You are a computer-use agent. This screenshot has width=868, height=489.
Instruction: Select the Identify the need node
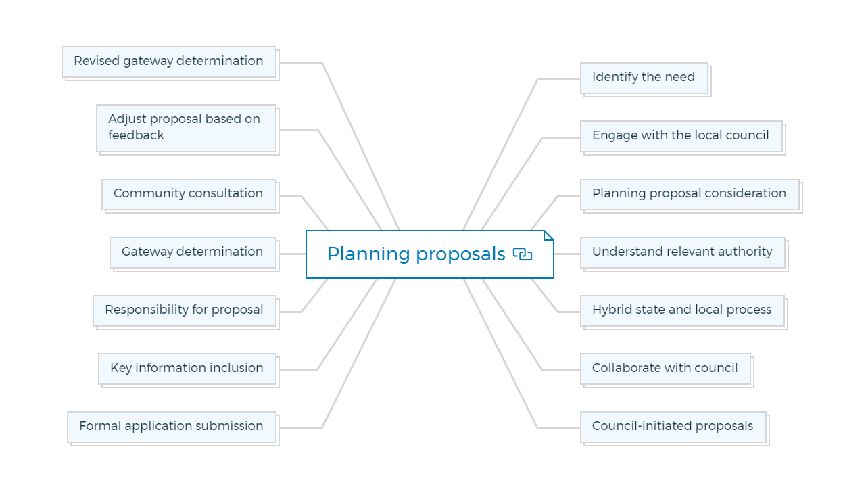coord(644,78)
